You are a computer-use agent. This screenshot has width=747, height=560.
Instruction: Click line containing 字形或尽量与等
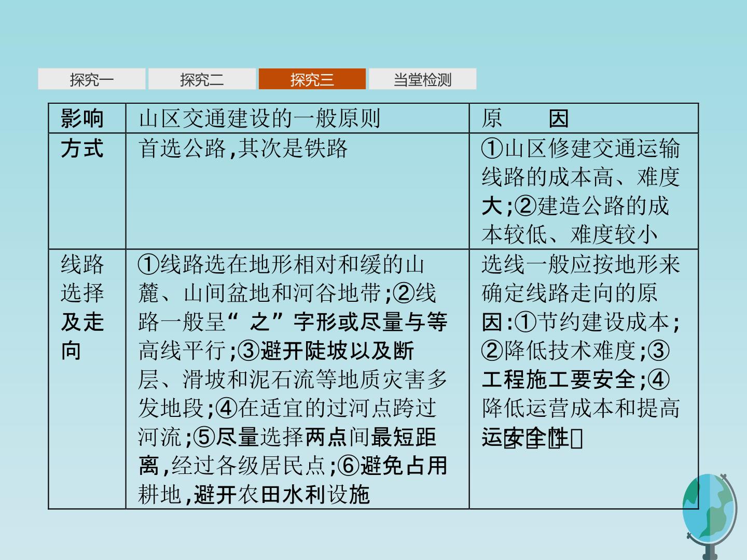pyautogui.click(x=293, y=322)
